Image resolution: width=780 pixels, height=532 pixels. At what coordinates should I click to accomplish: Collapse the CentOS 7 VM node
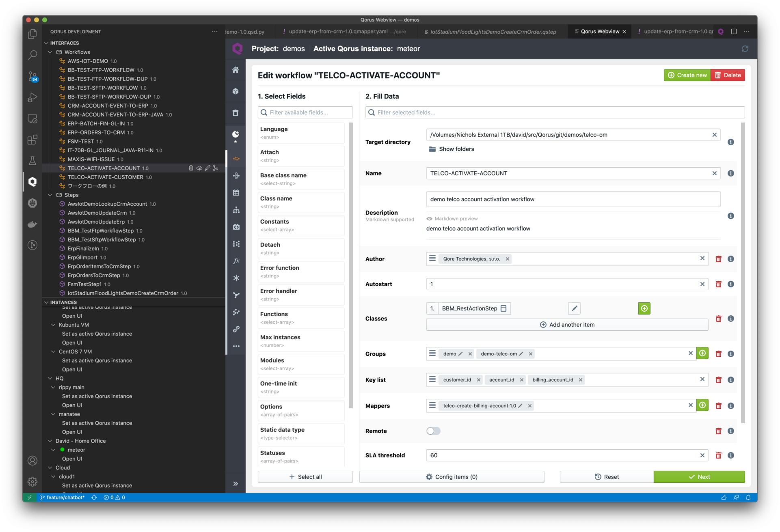click(53, 351)
